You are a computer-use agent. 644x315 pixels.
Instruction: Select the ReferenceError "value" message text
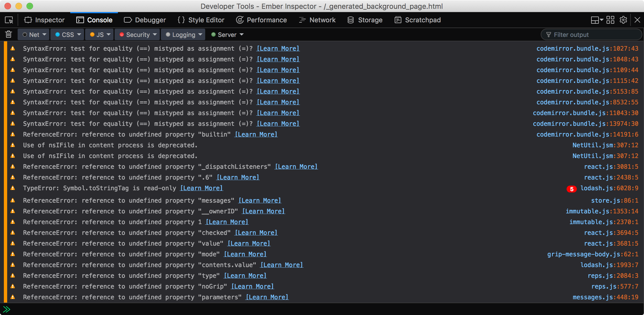(x=123, y=243)
